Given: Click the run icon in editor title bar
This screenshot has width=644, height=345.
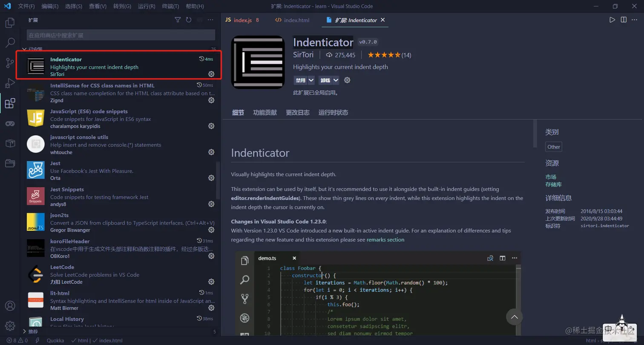Looking at the screenshot, I should (x=612, y=20).
